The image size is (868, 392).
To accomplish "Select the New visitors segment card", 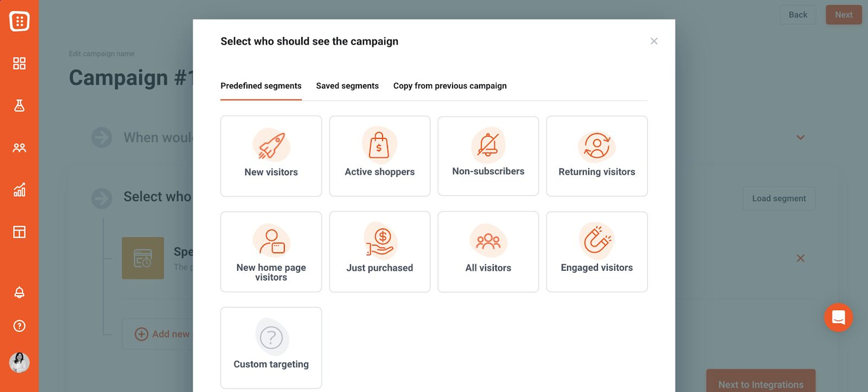I will 271,156.
